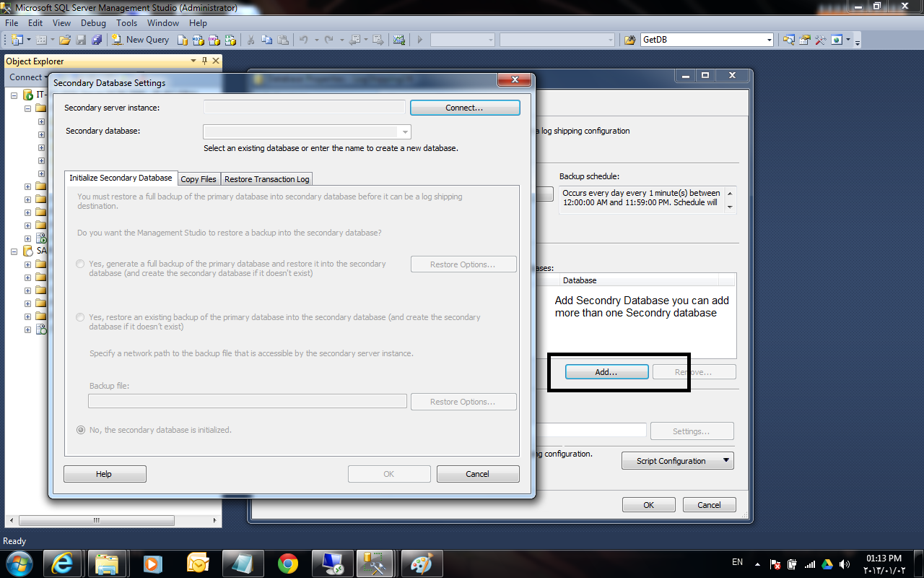Image resolution: width=924 pixels, height=578 pixels.
Task: Click the volume icon in system tray
Action: click(x=845, y=564)
